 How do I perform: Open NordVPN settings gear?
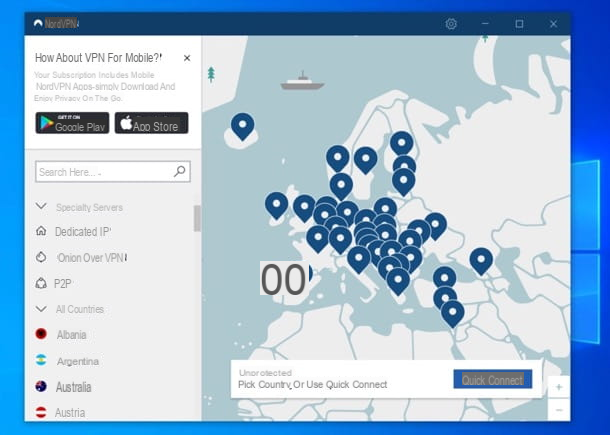pyautogui.click(x=451, y=24)
